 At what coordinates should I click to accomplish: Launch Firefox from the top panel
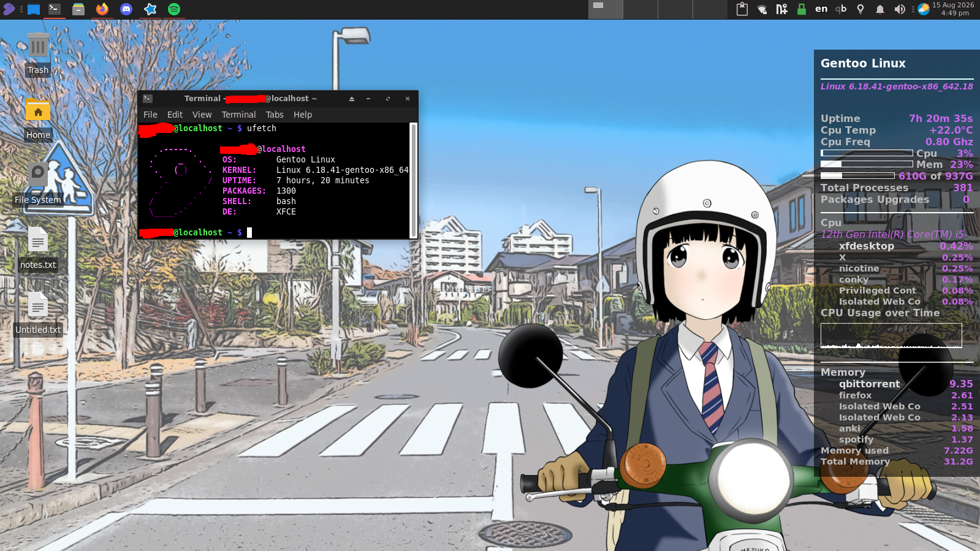(102, 9)
